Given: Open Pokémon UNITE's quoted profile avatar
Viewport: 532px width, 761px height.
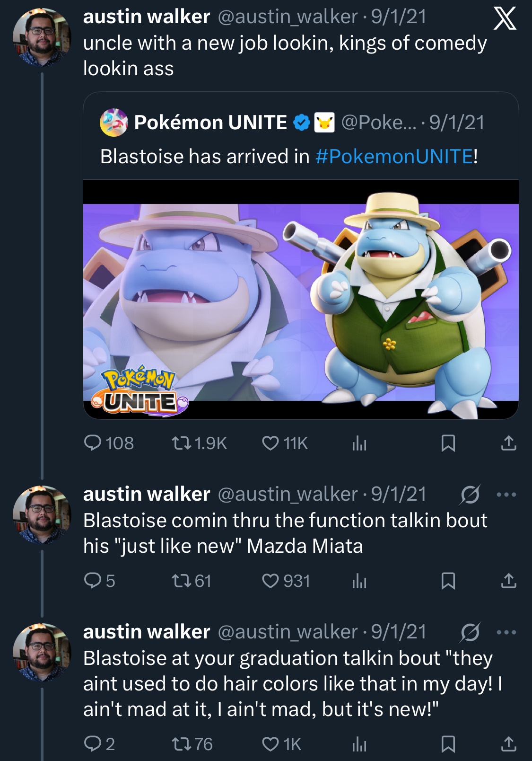Looking at the screenshot, I should click(113, 123).
